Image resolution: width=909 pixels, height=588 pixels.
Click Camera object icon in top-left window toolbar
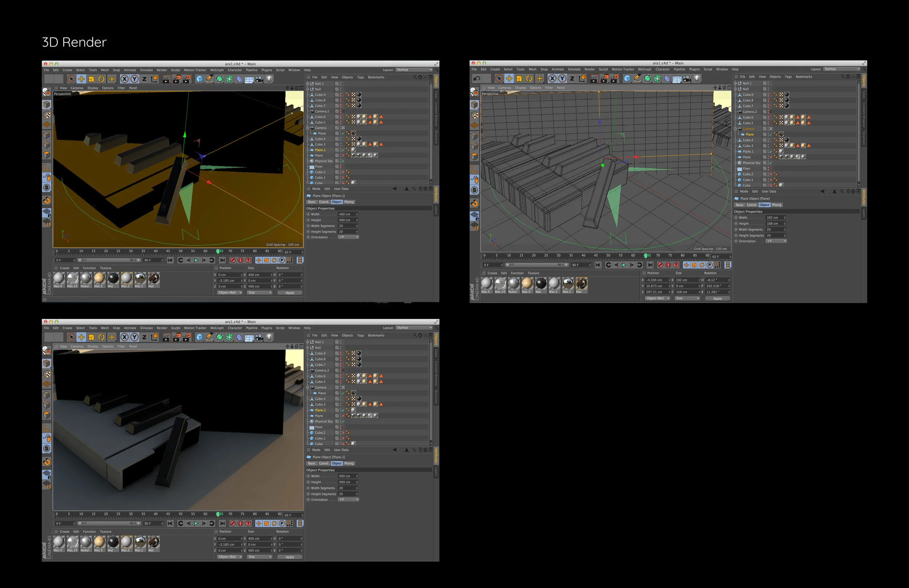[x=259, y=79]
